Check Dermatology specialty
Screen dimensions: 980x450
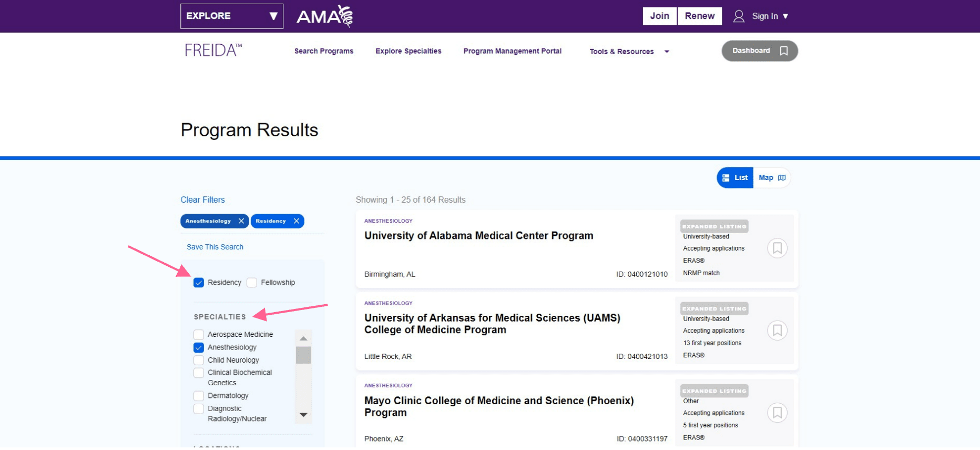[x=199, y=396]
